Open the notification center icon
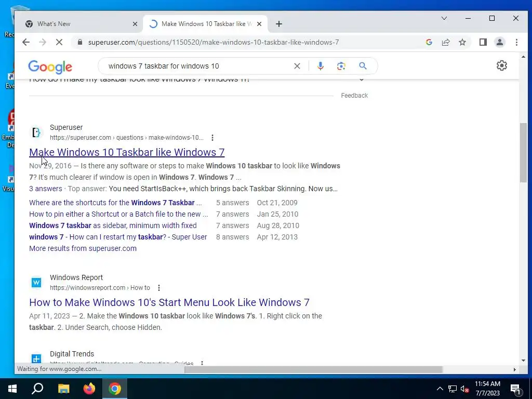The width and height of the screenshot is (532, 399). coord(515,389)
